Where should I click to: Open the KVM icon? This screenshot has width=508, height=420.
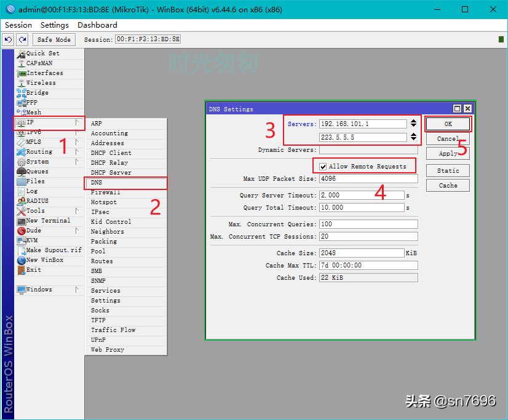tap(22, 240)
